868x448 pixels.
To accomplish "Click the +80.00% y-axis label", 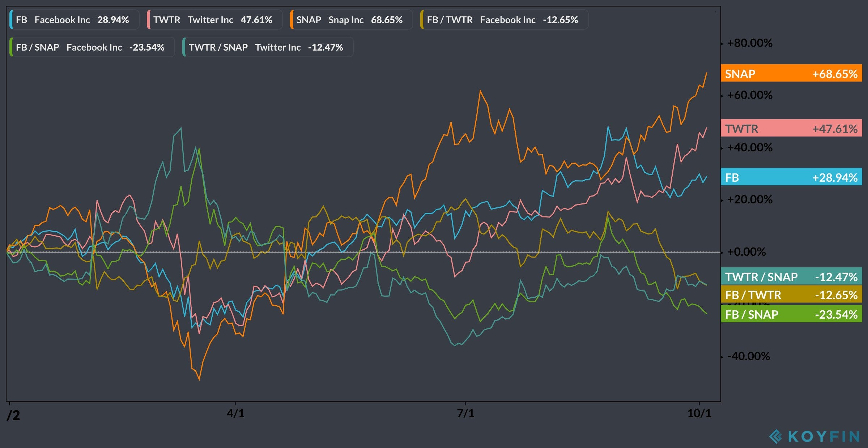I will pyautogui.click(x=749, y=43).
